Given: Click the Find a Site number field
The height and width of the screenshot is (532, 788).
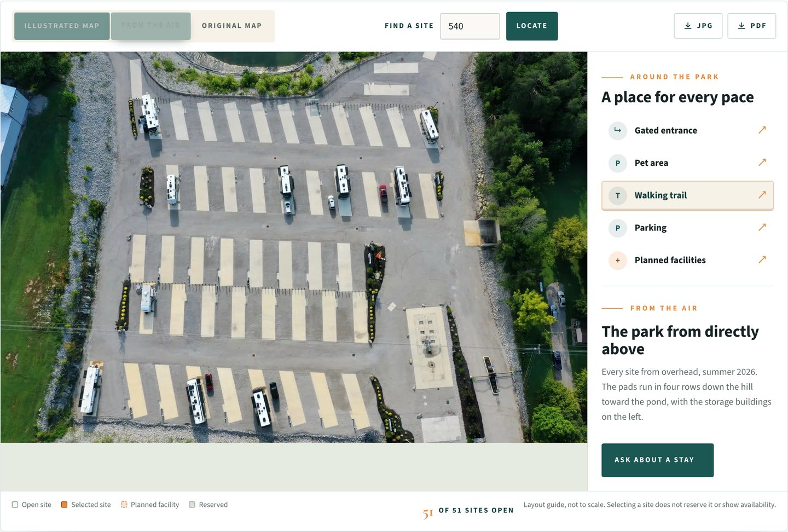Looking at the screenshot, I should pyautogui.click(x=470, y=26).
